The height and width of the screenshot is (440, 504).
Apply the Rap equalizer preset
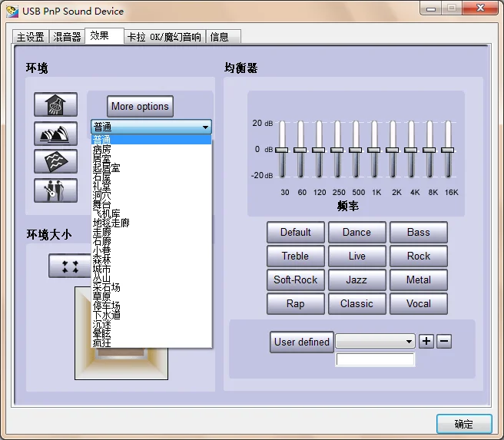296,303
